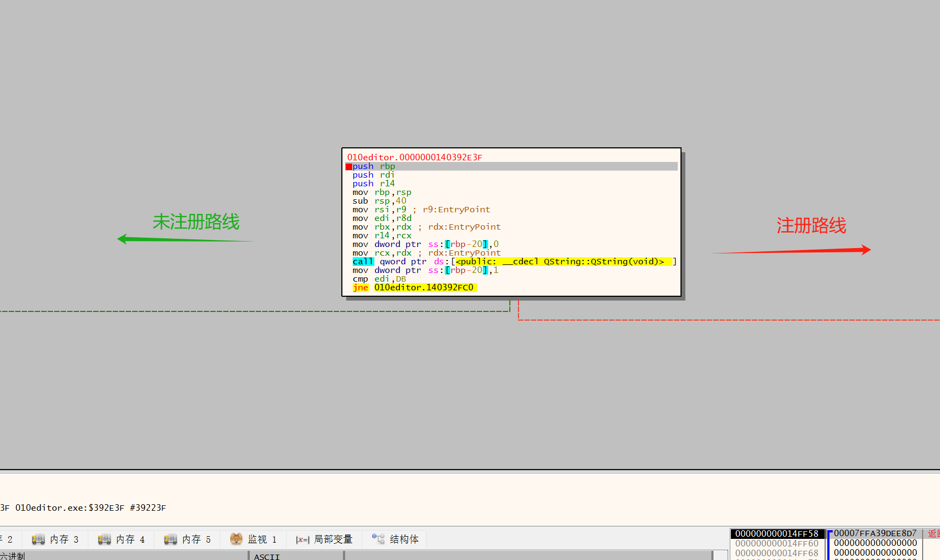Select the jne 010editor.140392FC0 instruction
The height and width of the screenshot is (560, 940).
(x=414, y=288)
